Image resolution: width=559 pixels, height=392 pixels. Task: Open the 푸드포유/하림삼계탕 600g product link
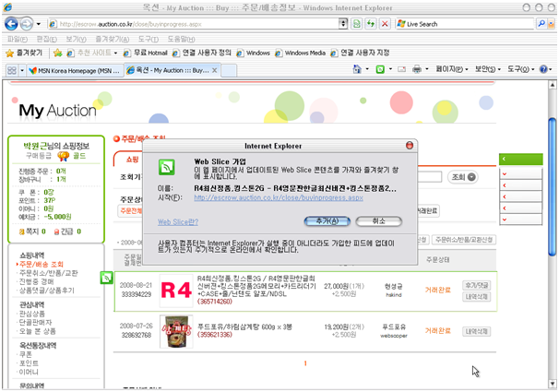245,327
